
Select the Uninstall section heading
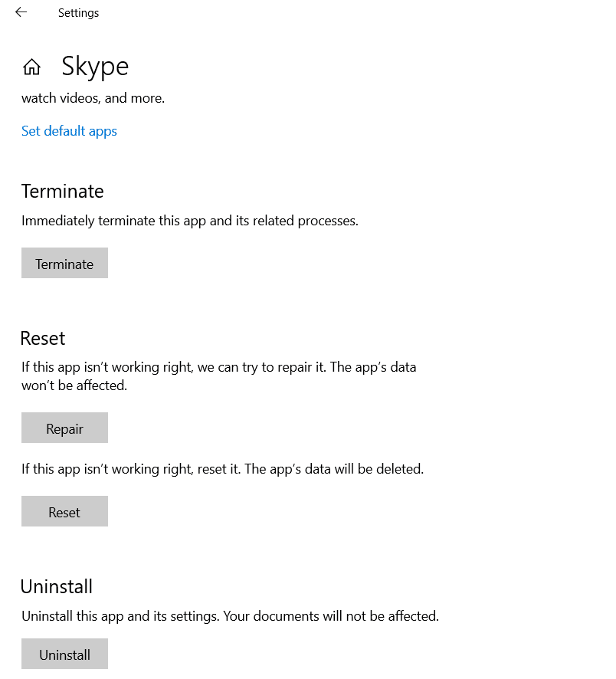click(57, 586)
